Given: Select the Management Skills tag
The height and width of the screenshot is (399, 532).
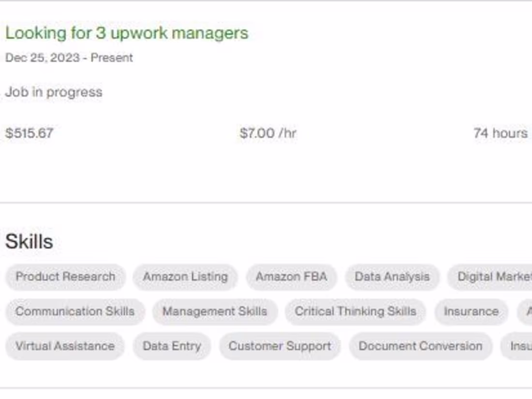Looking at the screenshot, I should coord(214,312).
